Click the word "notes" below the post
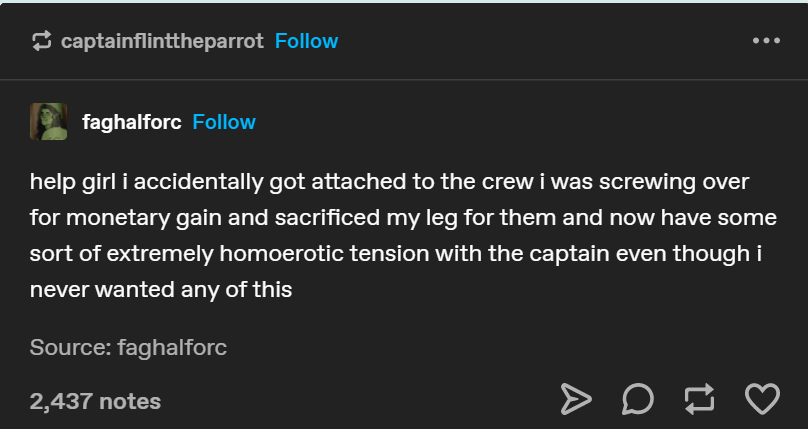This screenshot has height=429, width=808. coord(130,401)
